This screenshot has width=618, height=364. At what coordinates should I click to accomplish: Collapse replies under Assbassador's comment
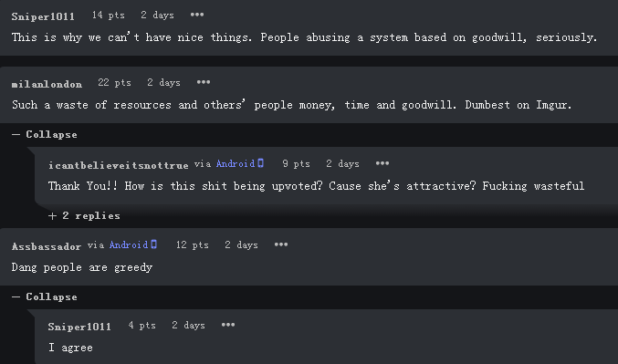45,296
